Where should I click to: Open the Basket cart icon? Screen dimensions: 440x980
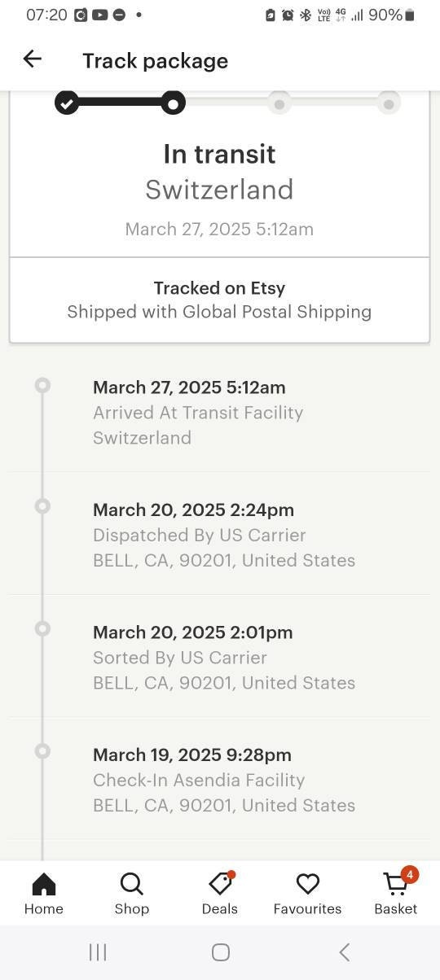click(x=396, y=884)
